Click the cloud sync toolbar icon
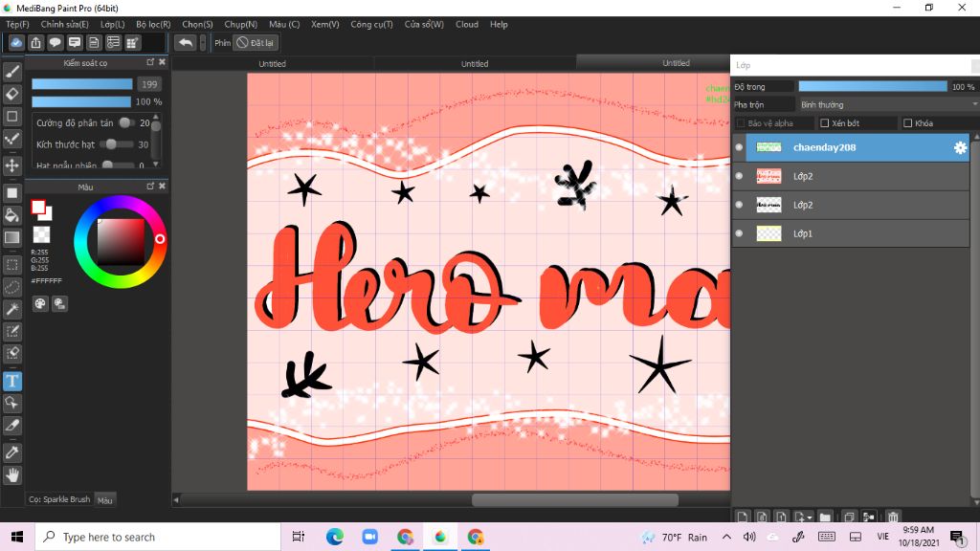The height and width of the screenshot is (551, 980). point(16,42)
